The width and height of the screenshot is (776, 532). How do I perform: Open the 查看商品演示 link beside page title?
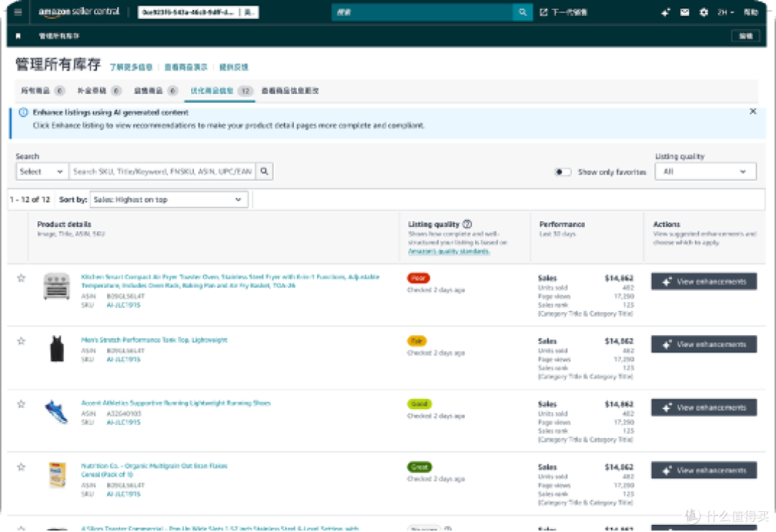(185, 67)
